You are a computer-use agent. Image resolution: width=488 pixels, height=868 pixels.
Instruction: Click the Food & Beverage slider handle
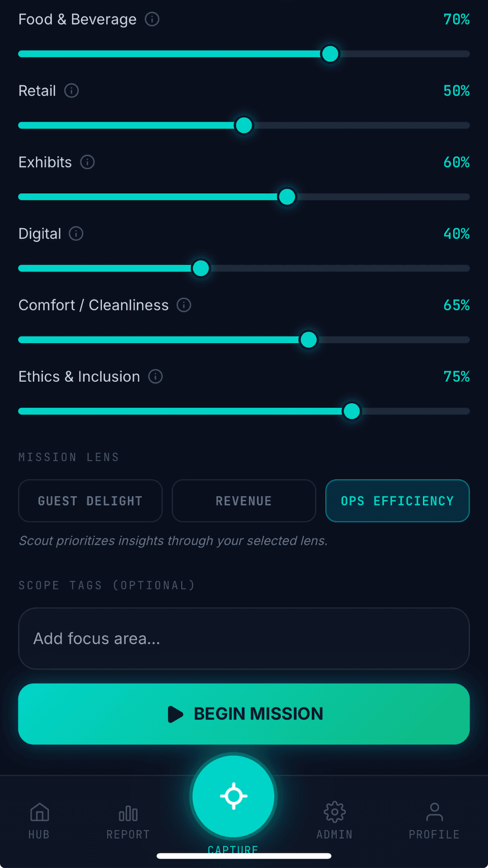[330, 54]
